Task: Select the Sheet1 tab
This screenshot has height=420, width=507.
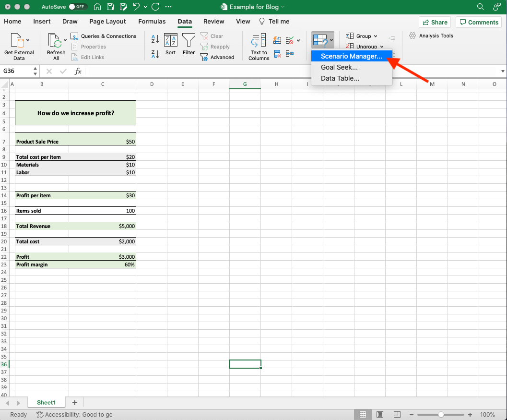Action: click(46, 402)
